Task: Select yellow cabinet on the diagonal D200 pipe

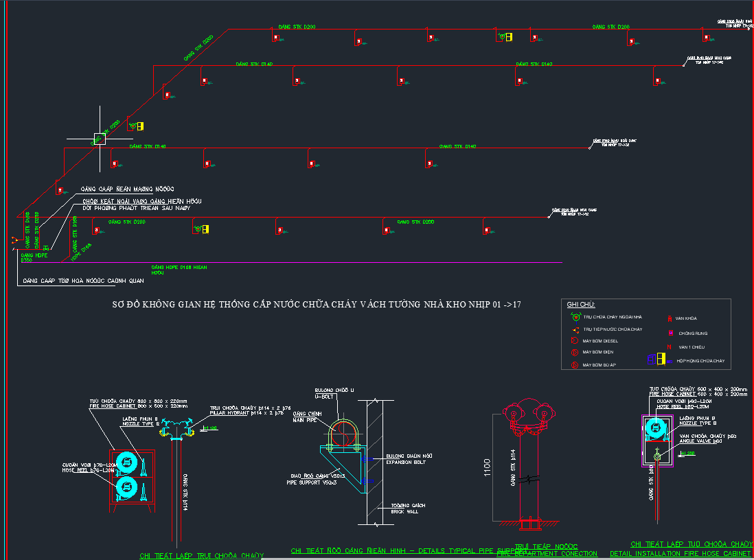Action: [x=140, y=126]
